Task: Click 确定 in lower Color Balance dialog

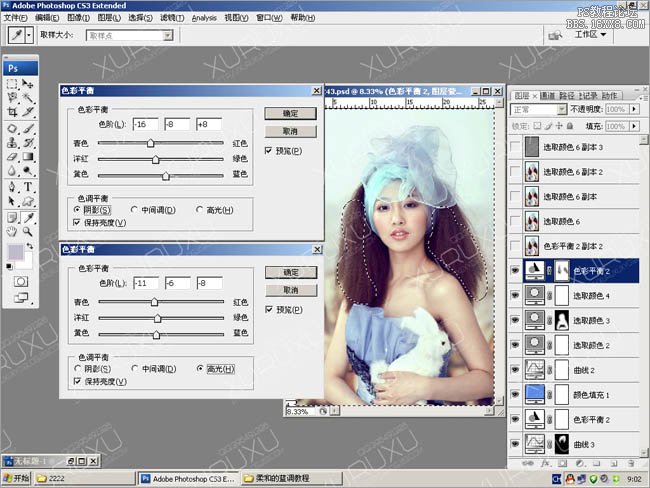Action: click(x=291, y=272)
